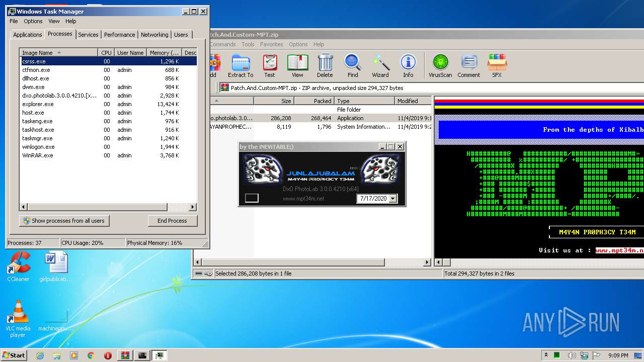Open the Start menu
Viewport: 644px width, 362px height.
pyautogui.click(x=14, y=355)
